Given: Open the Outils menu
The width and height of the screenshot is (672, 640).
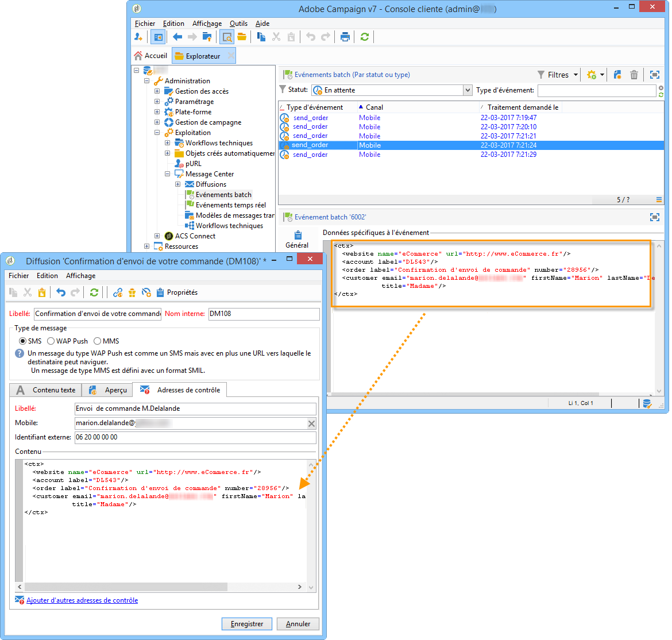Looking at the screenshot, I should pos(238,24).
